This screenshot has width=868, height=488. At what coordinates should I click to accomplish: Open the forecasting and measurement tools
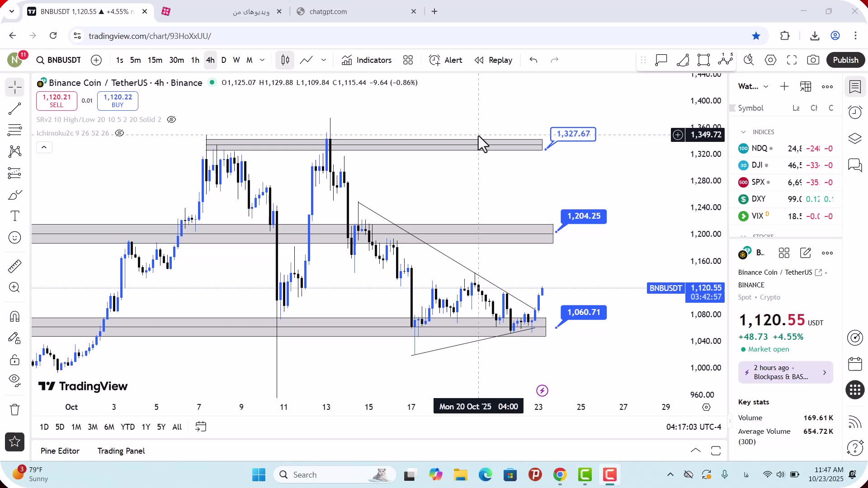click(x=15, y=173)
